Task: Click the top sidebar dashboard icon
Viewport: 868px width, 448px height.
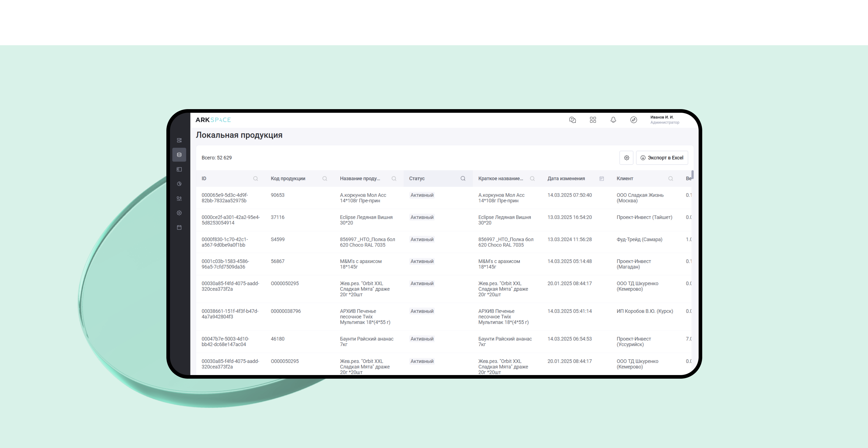Action: [179, 140]
